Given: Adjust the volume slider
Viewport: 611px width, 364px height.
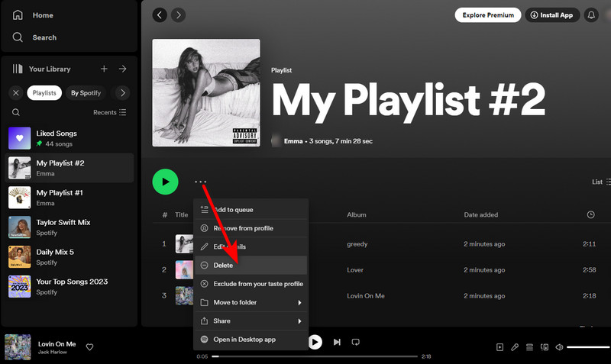Looking at the screenshot, I should point(589,347).
